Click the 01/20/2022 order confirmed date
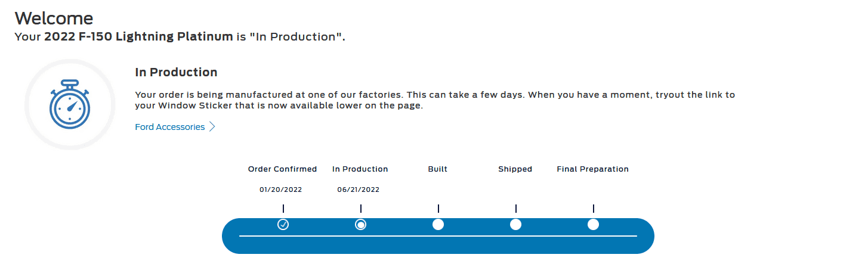Screen dimensions: 868x270 [x=280, y=190]
